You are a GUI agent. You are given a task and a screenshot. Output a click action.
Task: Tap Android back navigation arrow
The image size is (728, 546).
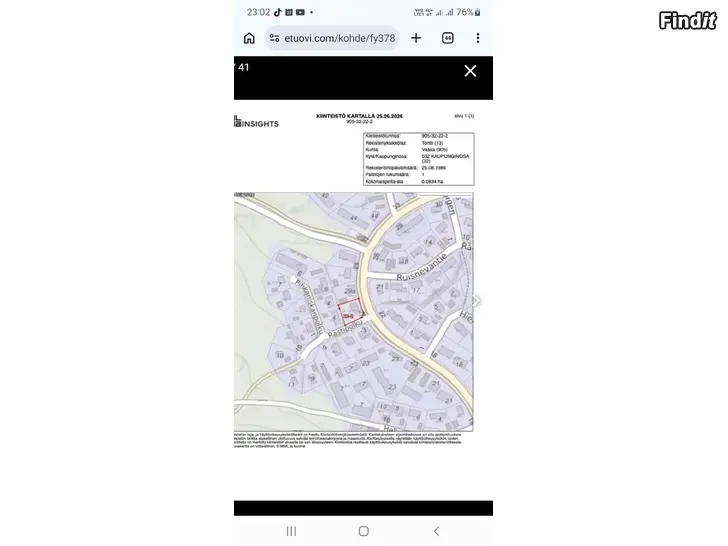(x=436, y=531)
